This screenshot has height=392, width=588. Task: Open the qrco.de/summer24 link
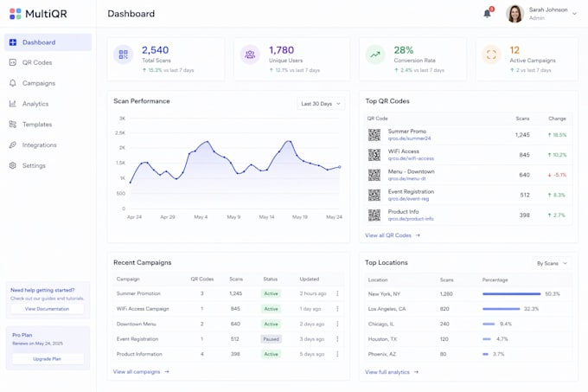409,138
